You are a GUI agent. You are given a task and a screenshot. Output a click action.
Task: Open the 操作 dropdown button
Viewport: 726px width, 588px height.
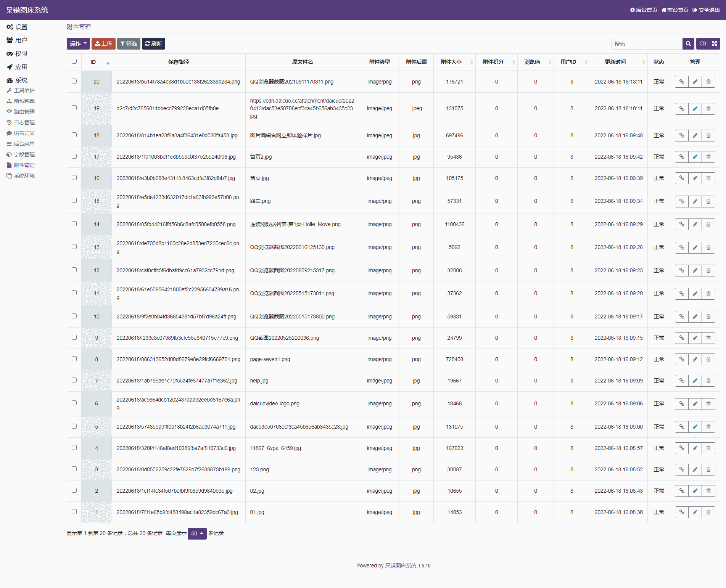point(78,43)
